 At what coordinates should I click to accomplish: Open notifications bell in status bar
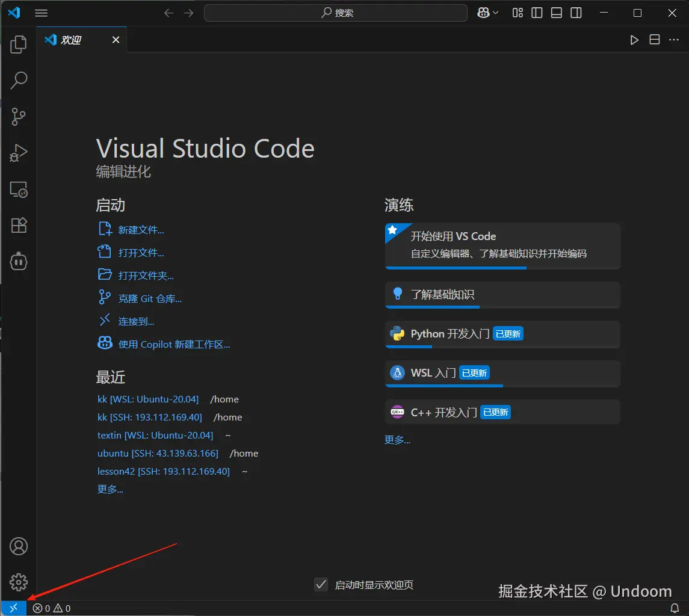(x=675, y=609)
